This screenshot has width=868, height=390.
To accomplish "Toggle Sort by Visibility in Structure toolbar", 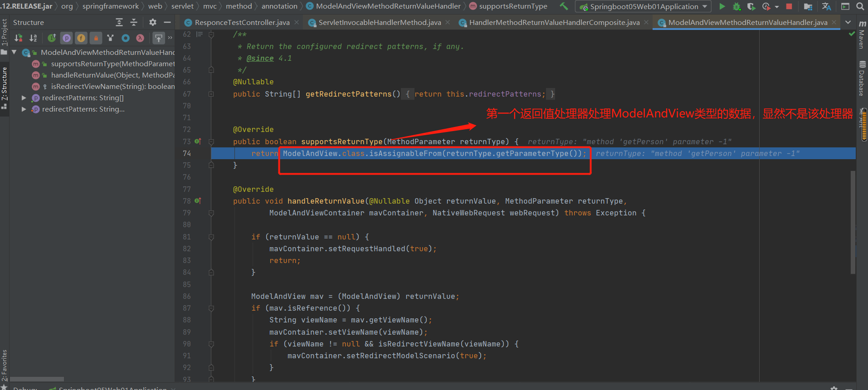I will (x=19, y=38).
